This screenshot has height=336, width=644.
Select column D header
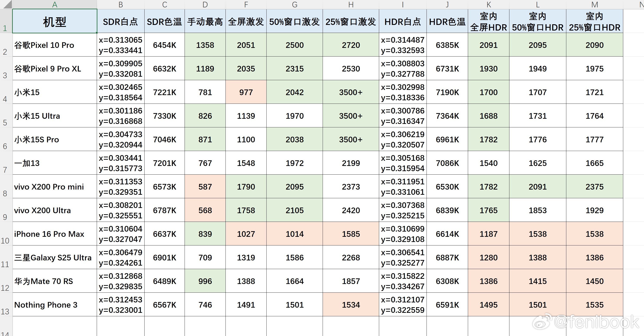coord(205,4)
